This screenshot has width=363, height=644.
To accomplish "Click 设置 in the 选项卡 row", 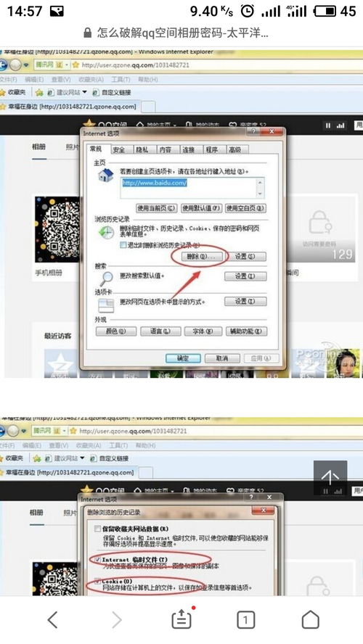I will (x=245, y=302).
